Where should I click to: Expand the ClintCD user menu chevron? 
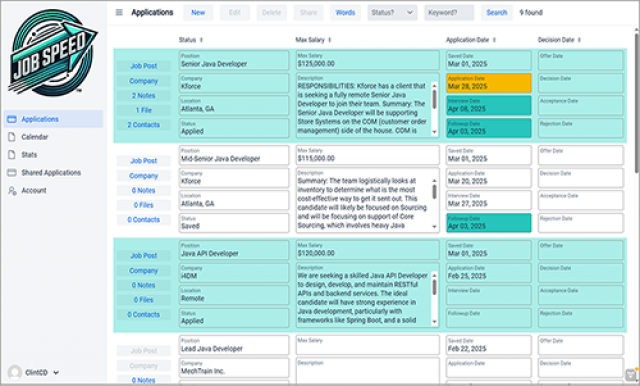pyautogui.click(x=56, y=373)
